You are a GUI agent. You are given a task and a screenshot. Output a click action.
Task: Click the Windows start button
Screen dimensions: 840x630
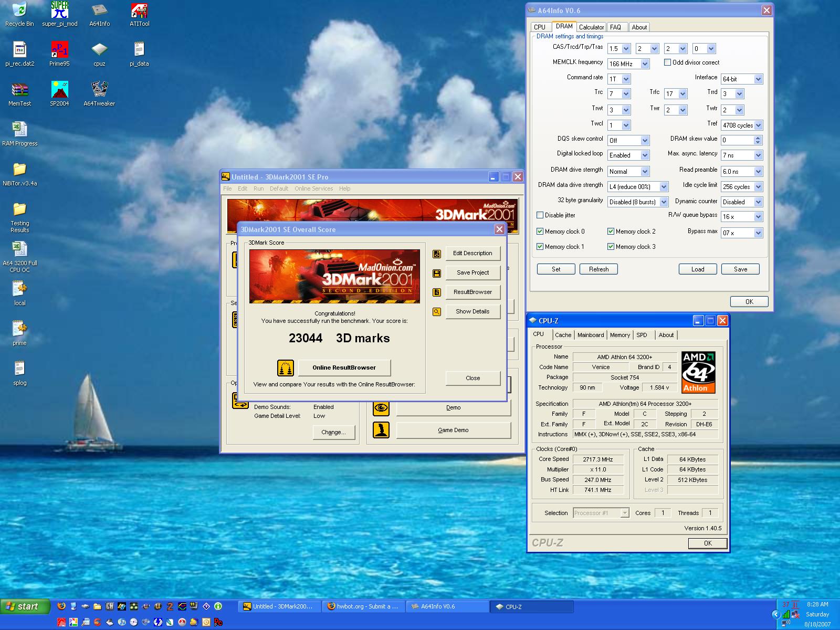click(25, 606)
